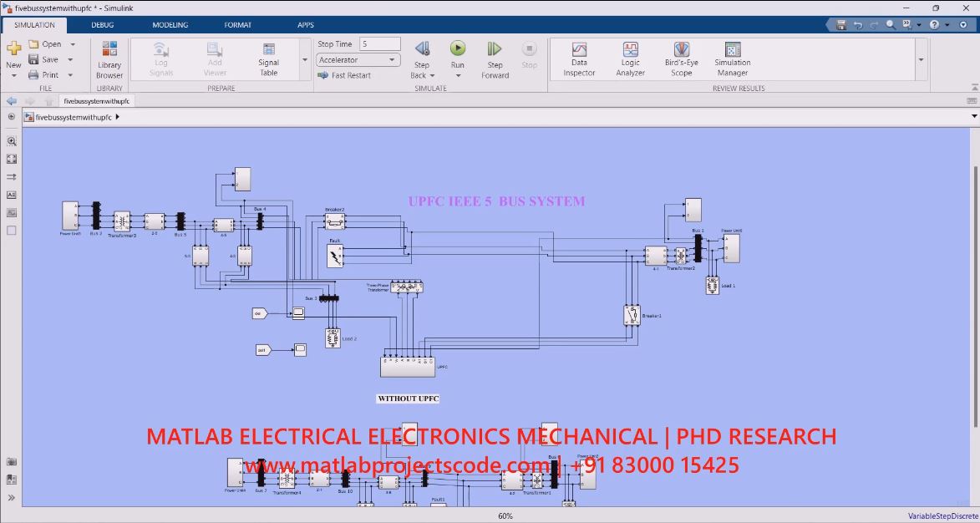Select the Zoom tool in left palette
This screenshot has width=980, height=523.
(12, 141)
